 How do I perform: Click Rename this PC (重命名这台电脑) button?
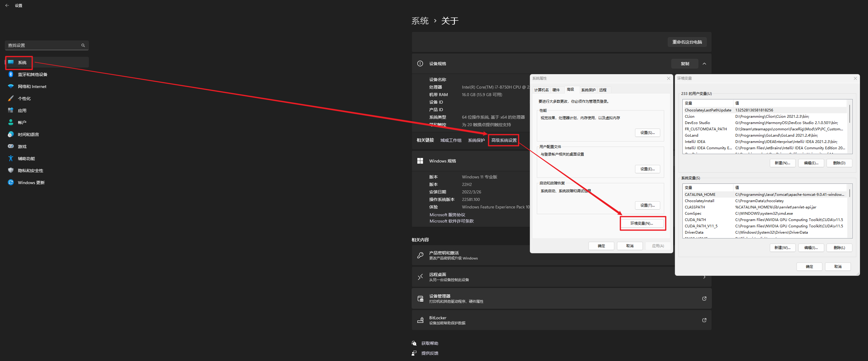tap(687, 42)
